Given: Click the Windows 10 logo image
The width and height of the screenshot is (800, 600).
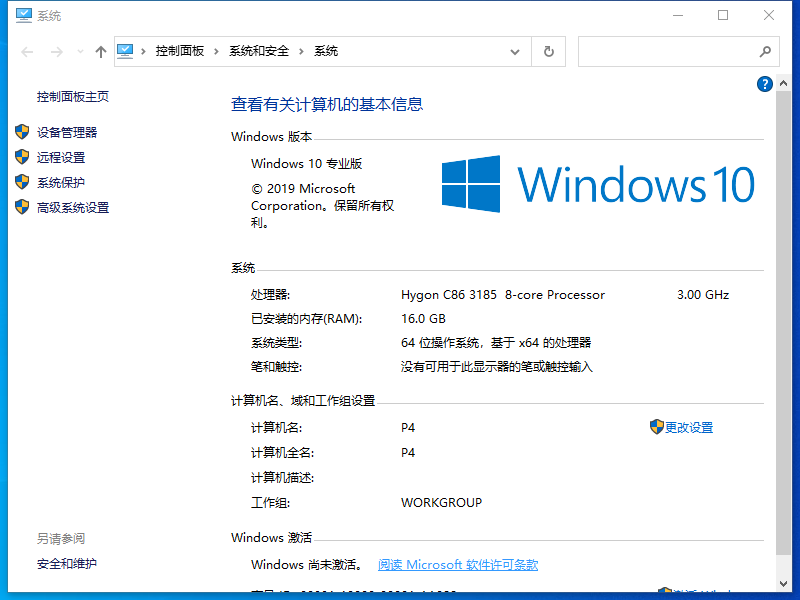Looking at the screenshot, I should click(x=598, y=184).
